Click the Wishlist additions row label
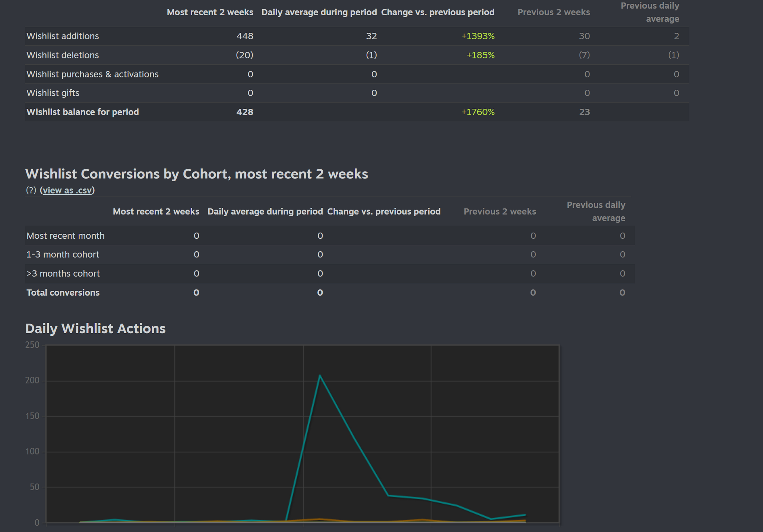 tap(63, 36)
